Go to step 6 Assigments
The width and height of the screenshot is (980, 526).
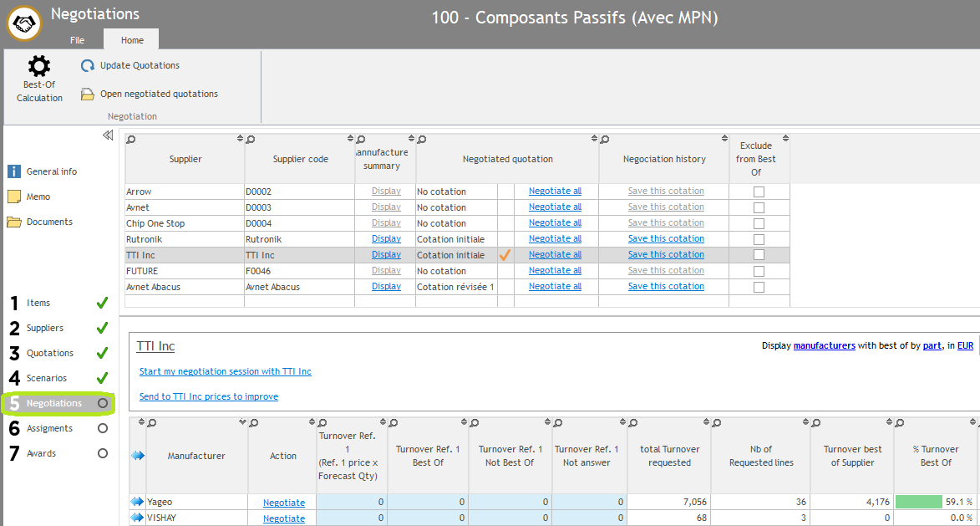[49, 428]
